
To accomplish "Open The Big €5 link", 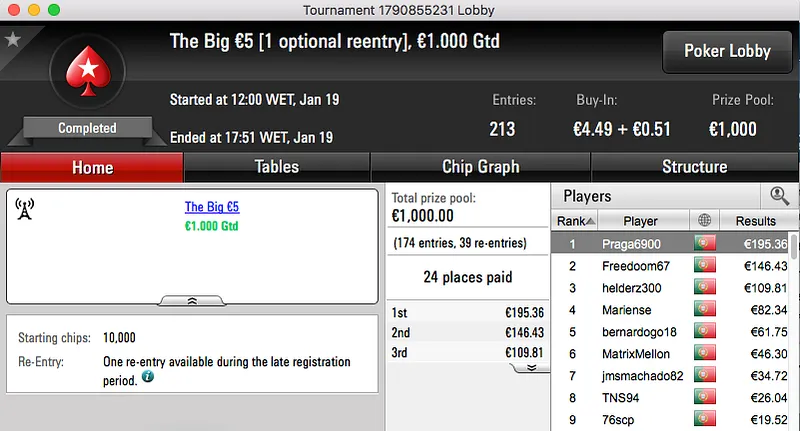I will click(x=212, y=208).
